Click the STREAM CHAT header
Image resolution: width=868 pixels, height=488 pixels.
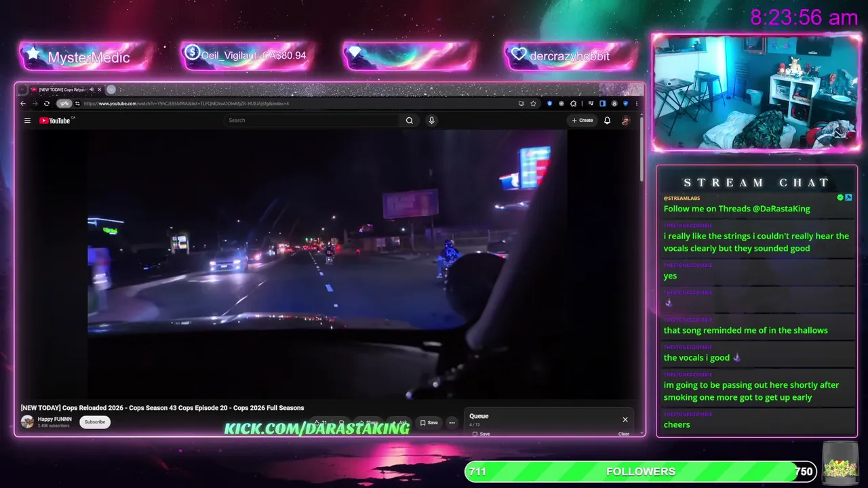click(x=757, y=182)
